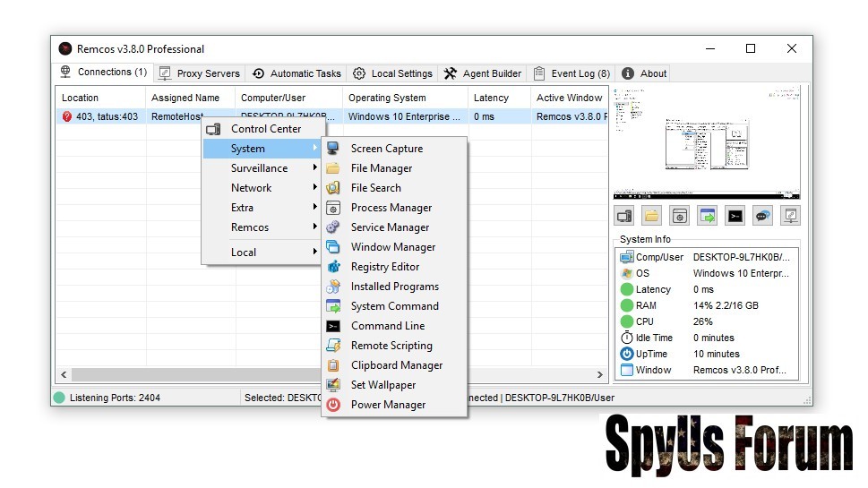Open the chat bubble icon below preview
The image size is (868, 488).
[x=762, y=216]
